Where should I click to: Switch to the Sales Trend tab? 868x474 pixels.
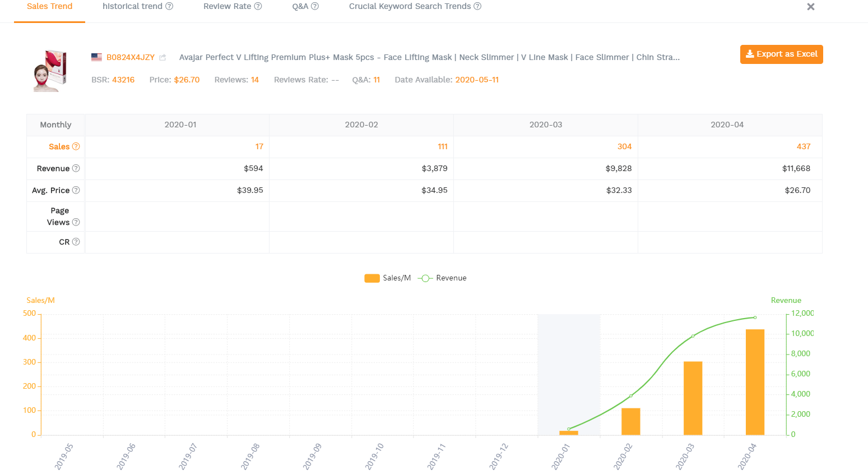pos(49,7)
